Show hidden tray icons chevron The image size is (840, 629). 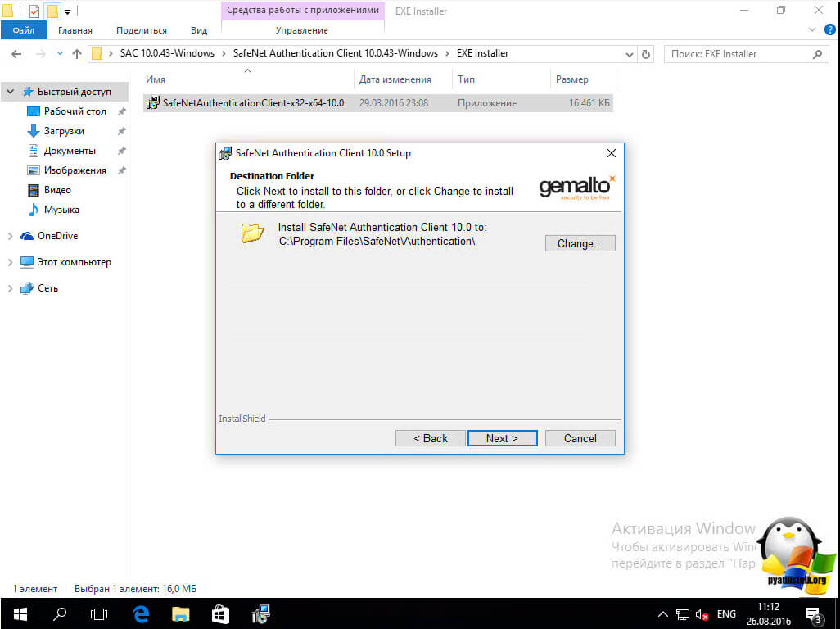(663, 614)
